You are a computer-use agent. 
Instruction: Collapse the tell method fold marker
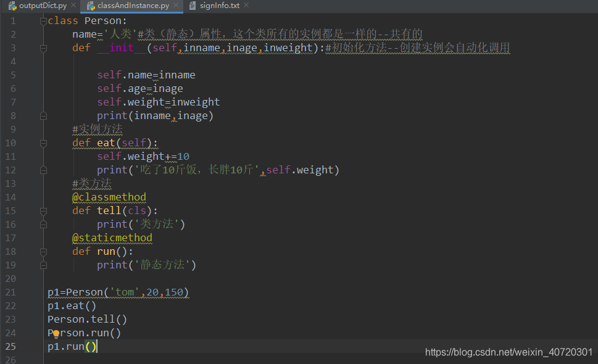43,211
